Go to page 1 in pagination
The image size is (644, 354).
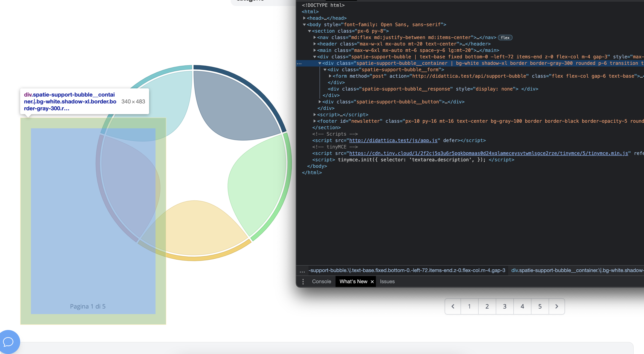(x=469, y=306)
